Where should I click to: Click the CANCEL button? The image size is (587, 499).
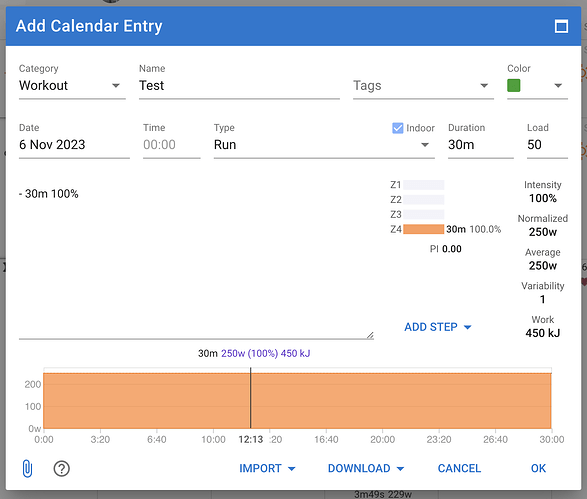459,468
